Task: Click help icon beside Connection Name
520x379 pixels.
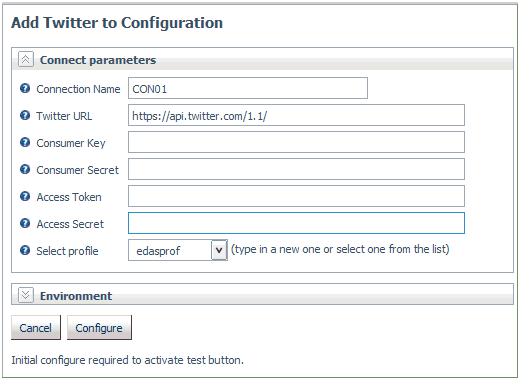Action: (x=25, y=89)
